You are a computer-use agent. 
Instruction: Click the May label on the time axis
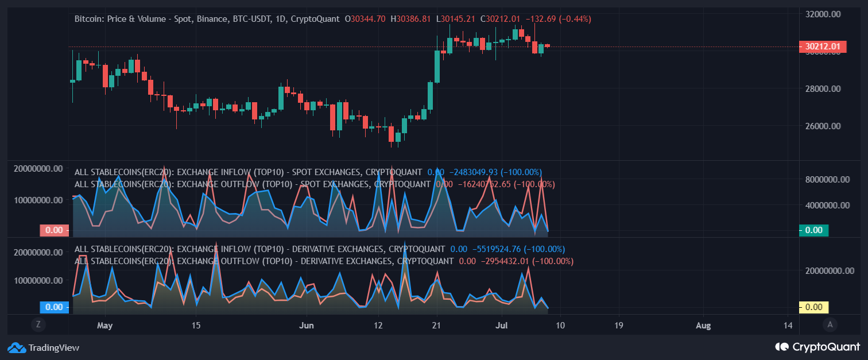tap(105, 325)
